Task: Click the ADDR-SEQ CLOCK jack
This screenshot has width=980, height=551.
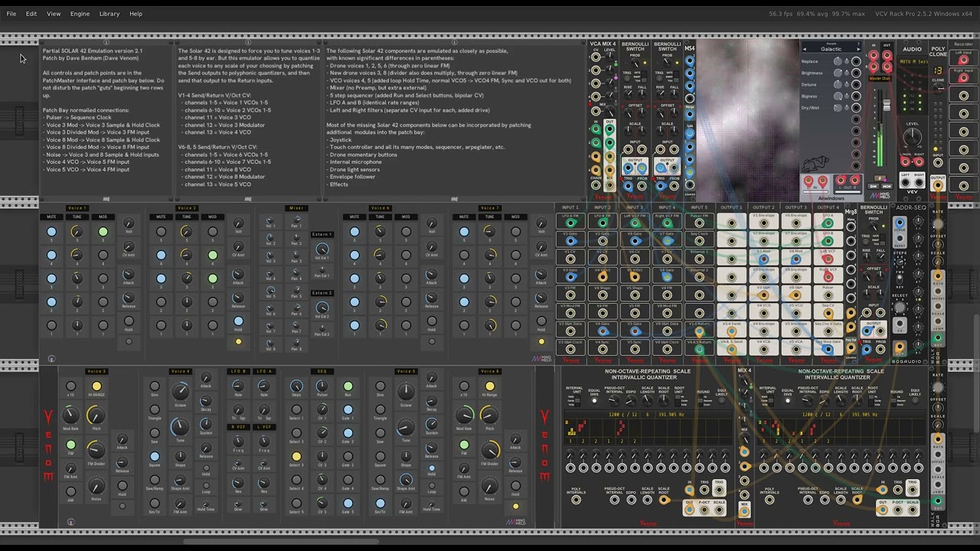Action: (x=900, y=223)
